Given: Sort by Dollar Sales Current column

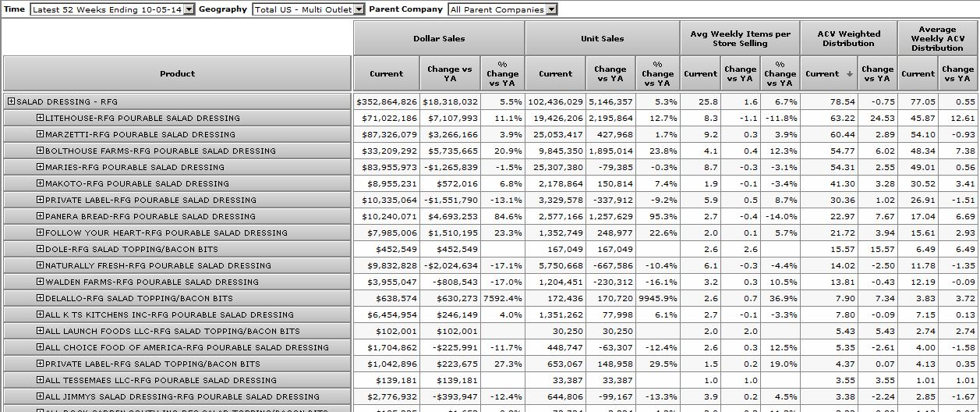Looking at the screenshot, I should (x=387, y=73).
